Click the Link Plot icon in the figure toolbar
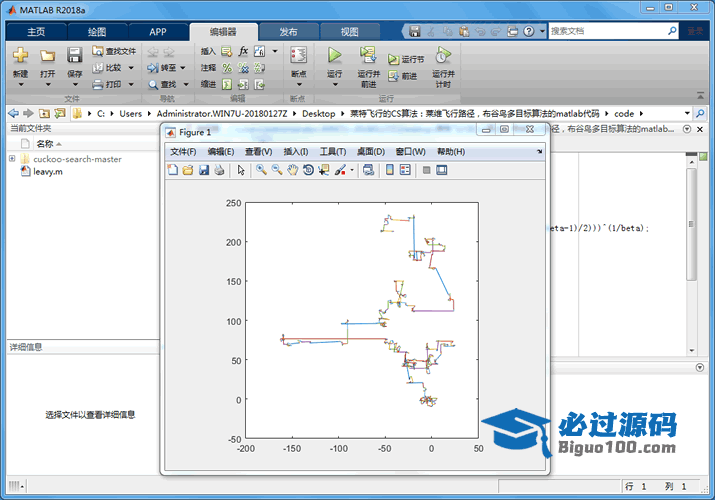 click(x=366, y=170)
